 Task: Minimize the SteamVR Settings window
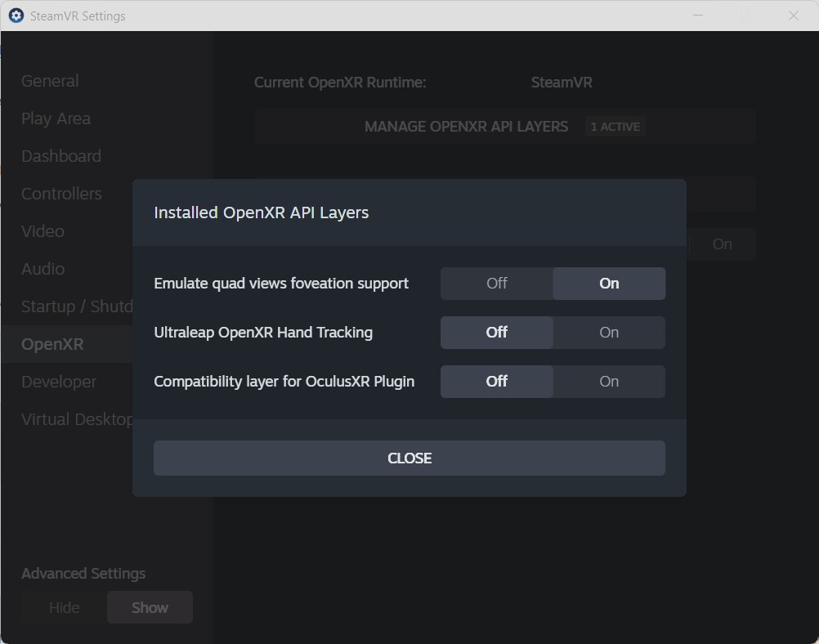698,16
